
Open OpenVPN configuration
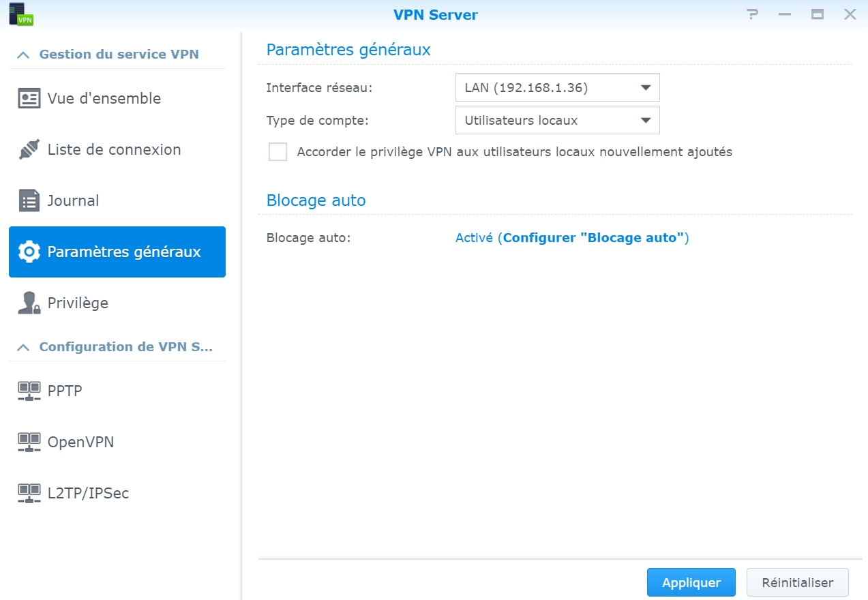tap(117, 442)
